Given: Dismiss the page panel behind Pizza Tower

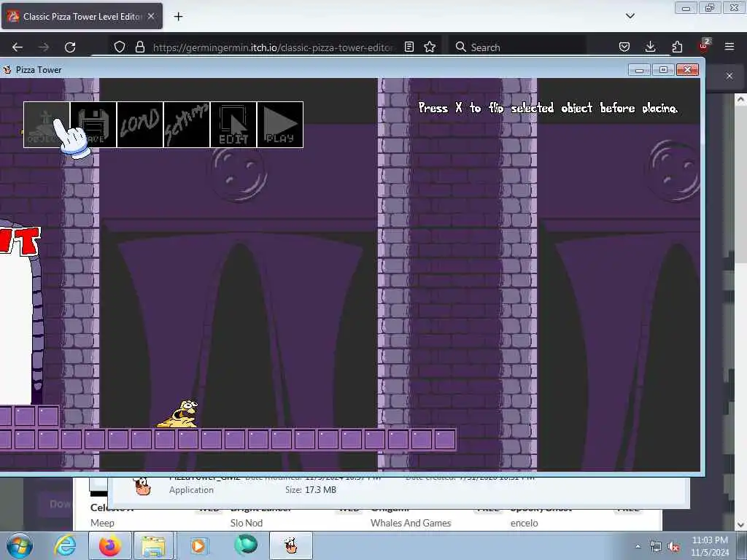Looking at the screenshot, I should [729, 76].
